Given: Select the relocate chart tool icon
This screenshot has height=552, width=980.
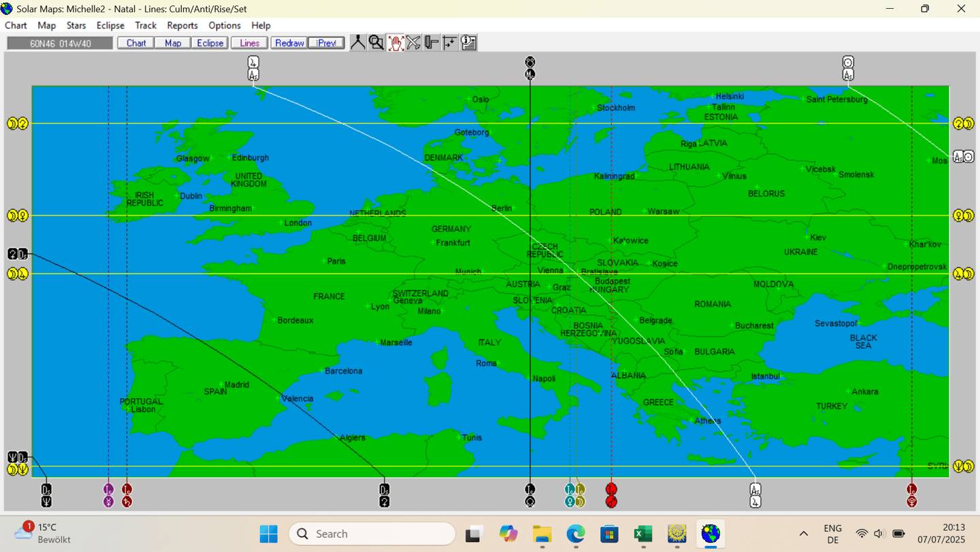Looking at the screenshot, I should click(x=450, y=42).
